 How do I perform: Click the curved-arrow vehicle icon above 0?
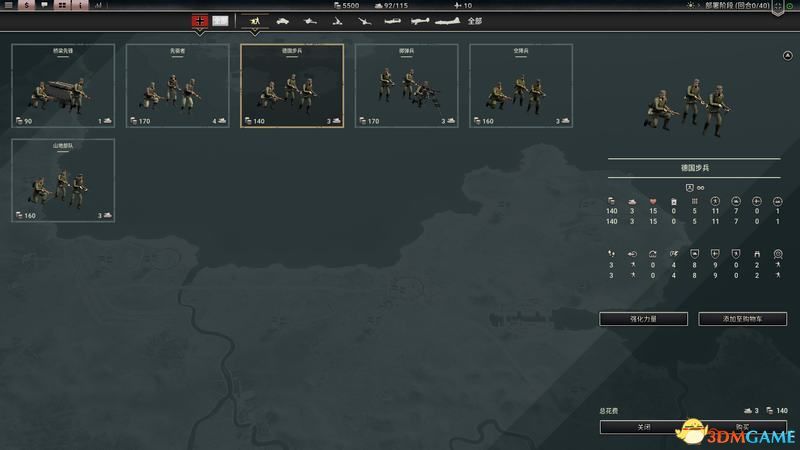(653, 254)
